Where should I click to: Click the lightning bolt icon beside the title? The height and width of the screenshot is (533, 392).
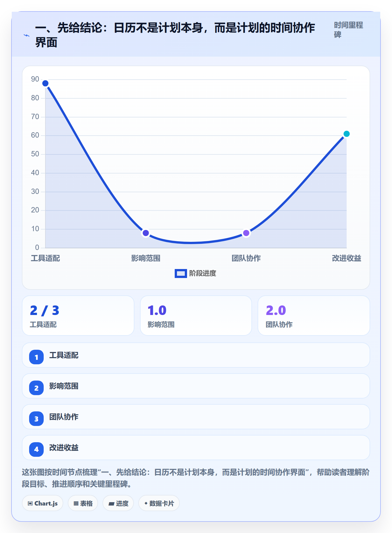(27, 35)
